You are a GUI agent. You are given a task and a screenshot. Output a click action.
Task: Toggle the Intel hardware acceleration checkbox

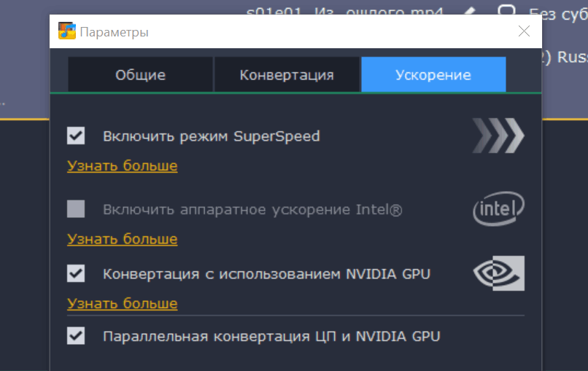[76, 208]
